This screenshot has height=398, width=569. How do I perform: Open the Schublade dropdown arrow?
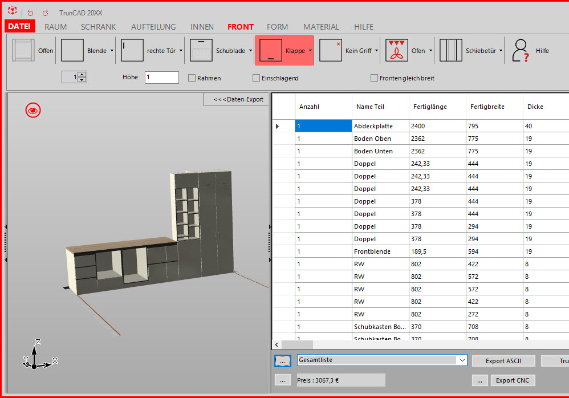click(x=250, y=50)
